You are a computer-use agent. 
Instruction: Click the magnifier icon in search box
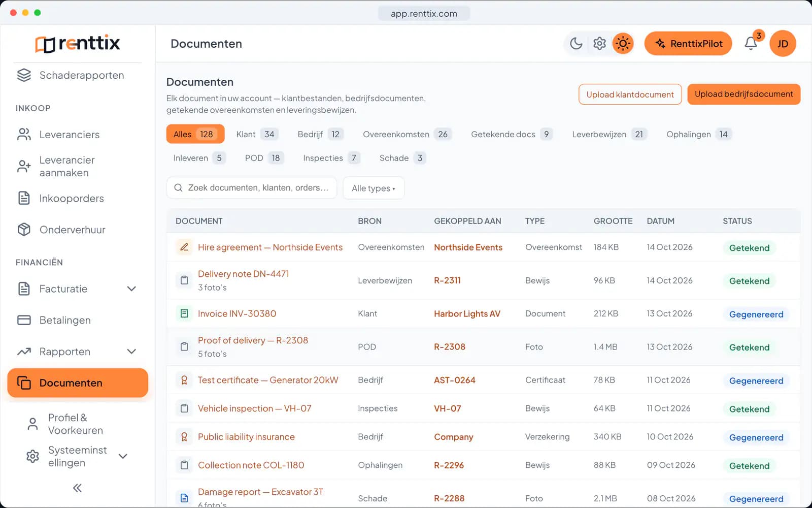point(178,188)
